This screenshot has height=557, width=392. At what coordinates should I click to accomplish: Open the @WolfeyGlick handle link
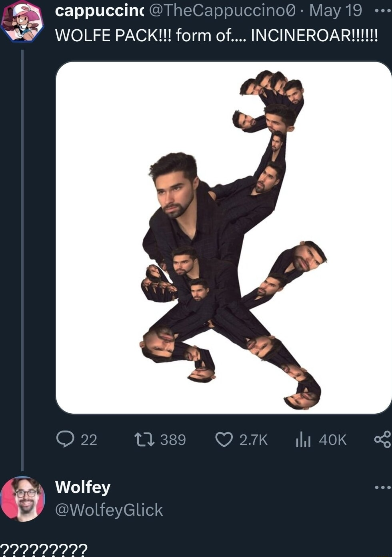pos(109,510)
